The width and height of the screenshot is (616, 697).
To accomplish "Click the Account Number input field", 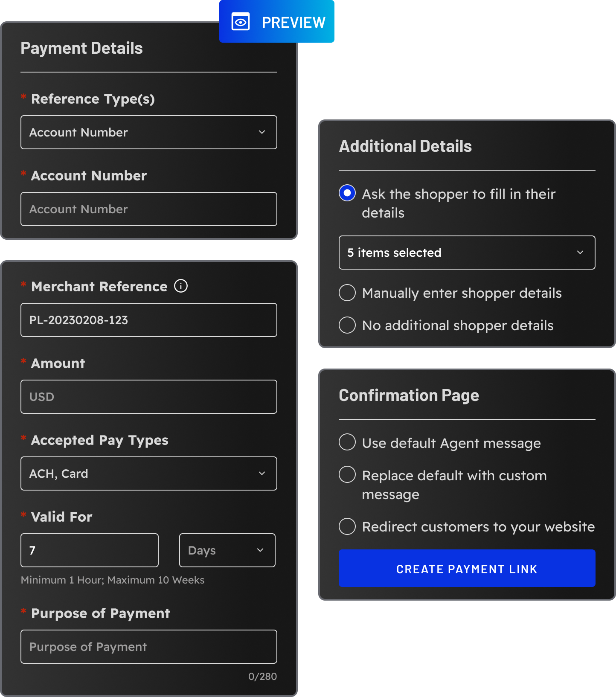I will click(148, 209).
